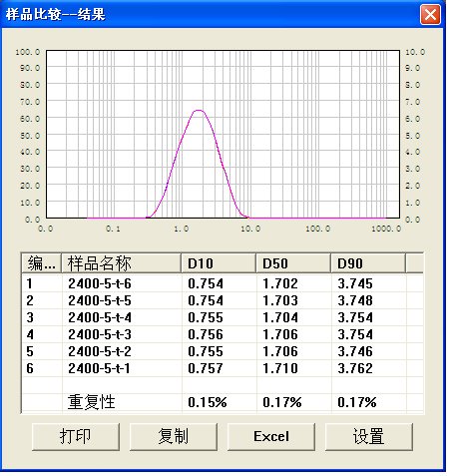
Task: Select row 2400-5-t-3 in the table
Action: (x=223, y=334)
